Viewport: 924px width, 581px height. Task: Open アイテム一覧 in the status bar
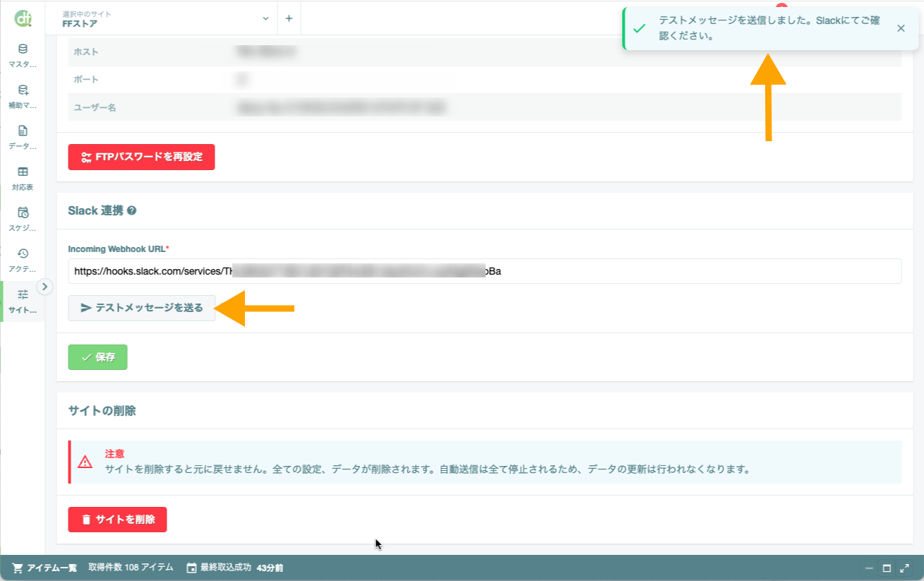[45, 568]
